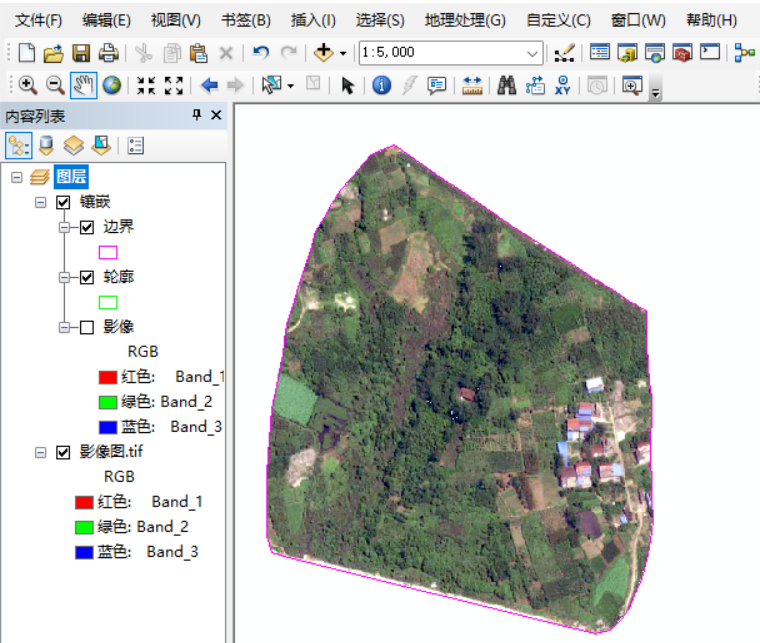Collapse the 图层 data frame node
This screenshot has width=760, height=643.
16,177
